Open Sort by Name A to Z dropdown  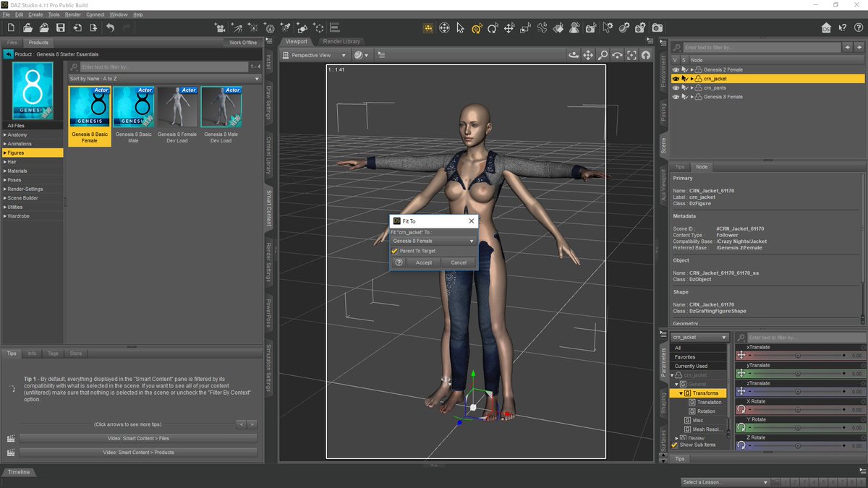click(x=164, y=78)
